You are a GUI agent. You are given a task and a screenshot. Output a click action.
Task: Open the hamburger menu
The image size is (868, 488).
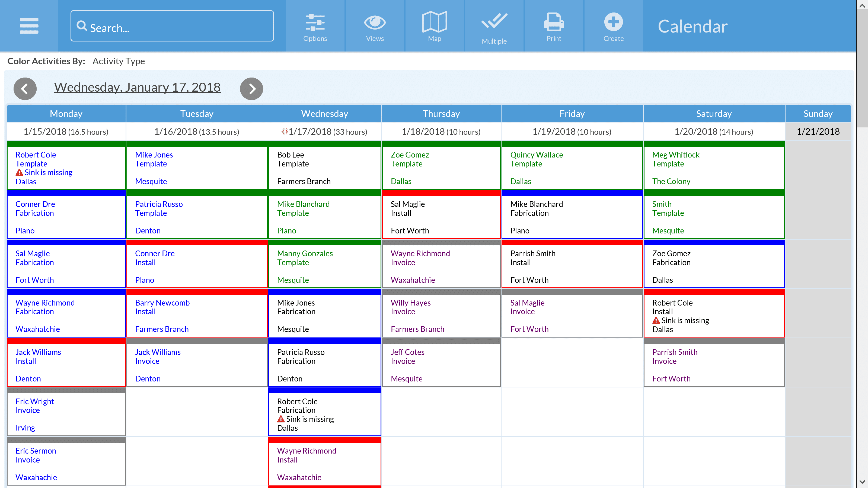pos(29,26)
